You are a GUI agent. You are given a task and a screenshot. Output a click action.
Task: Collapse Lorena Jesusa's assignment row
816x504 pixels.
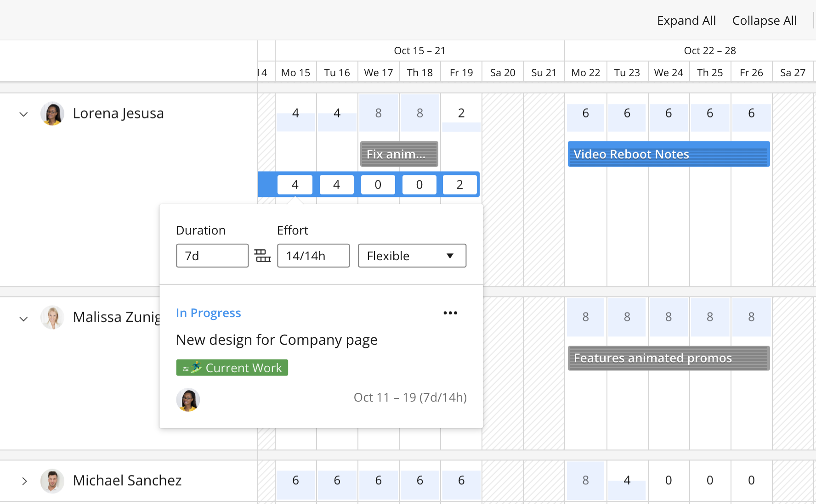point(23,114)
